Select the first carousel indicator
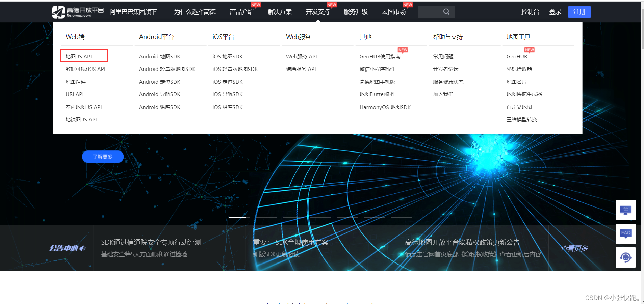The height and width of the screenshot is (304, 644). pos(239,217)
